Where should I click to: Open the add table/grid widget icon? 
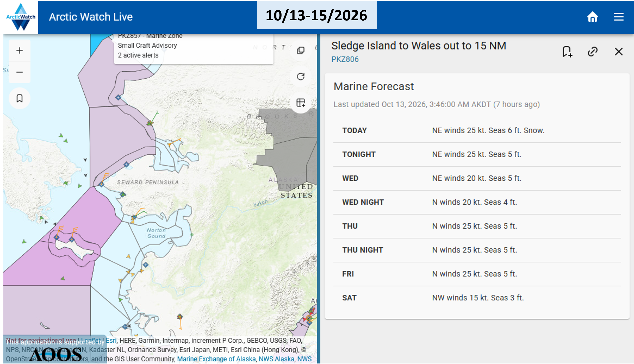click(301, 103)
